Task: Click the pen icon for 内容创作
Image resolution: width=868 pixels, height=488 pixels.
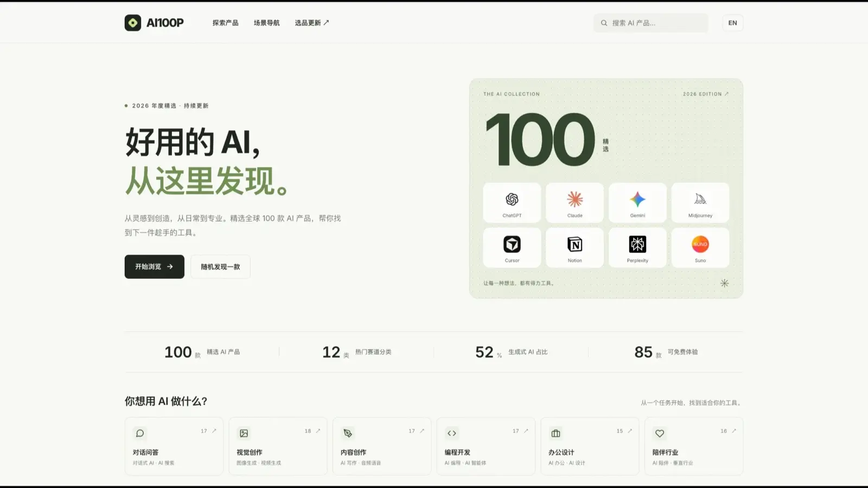Action: (x=348, y=433)
